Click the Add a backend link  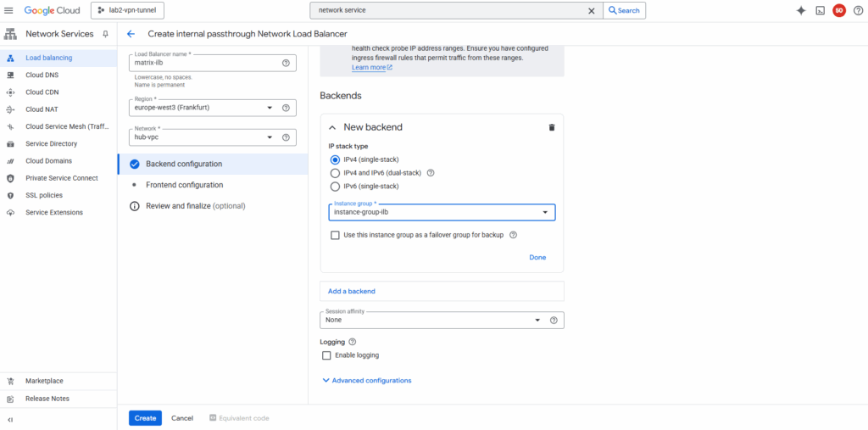pos(352,291)
